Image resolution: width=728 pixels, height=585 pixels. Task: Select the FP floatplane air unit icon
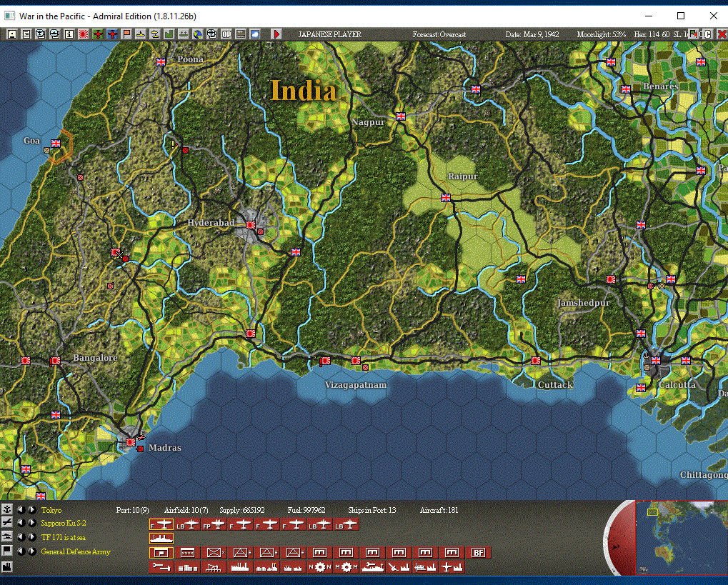coord(214,524)
